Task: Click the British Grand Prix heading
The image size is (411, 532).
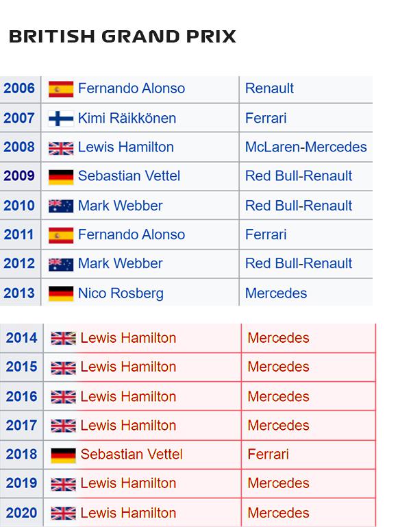Action: pyautogui.click(x=123, y=36)
